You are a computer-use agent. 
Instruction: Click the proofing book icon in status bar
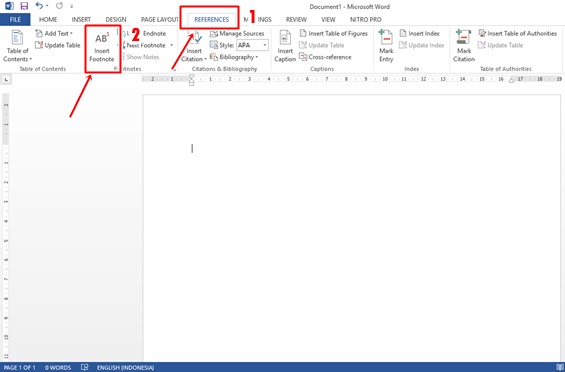(x=84, y=367)
